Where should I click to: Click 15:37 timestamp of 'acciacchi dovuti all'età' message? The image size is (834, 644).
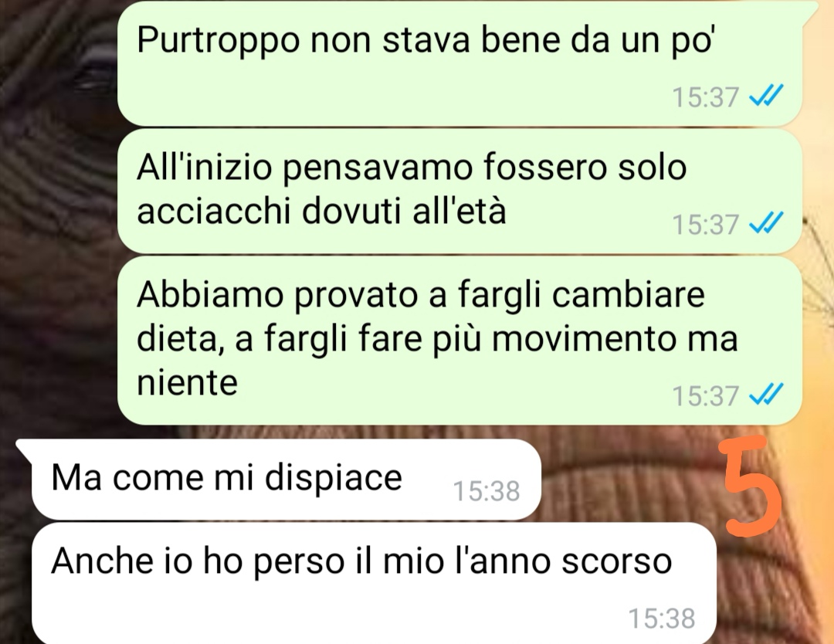[705, 224]
